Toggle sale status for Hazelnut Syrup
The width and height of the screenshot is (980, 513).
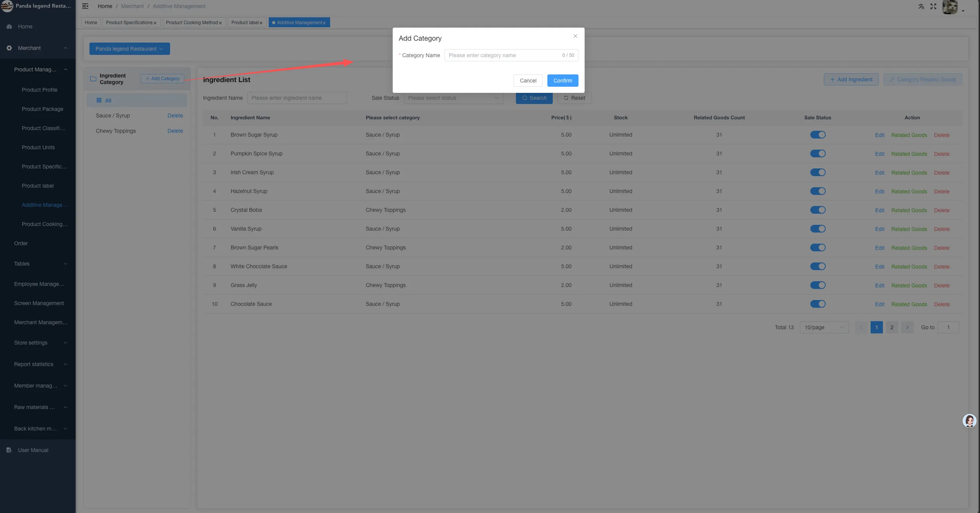click(x=818, y=191)
